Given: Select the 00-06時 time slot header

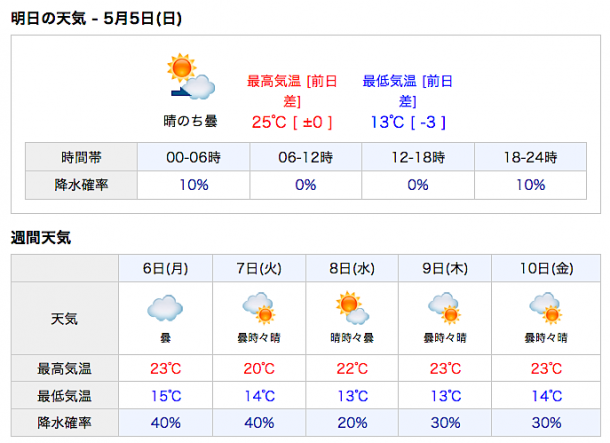Looking at the screenshot, I should point(194,158).
